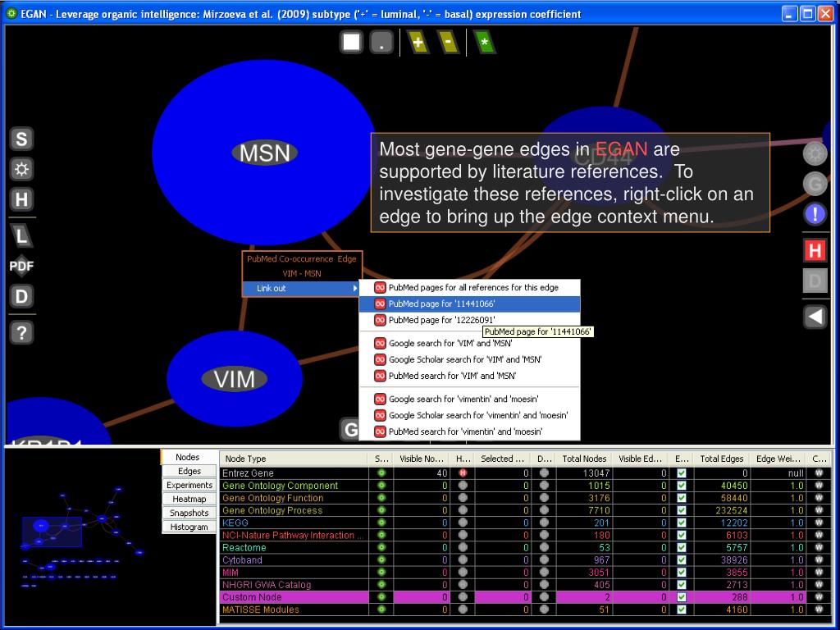The image size is (840, 630).
Task: Click the yellow plus button in the top toolbar
Action: tap(418, 42)
